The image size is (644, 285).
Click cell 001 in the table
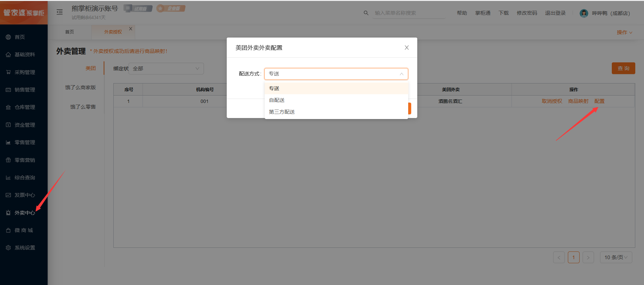pos(205,101)
